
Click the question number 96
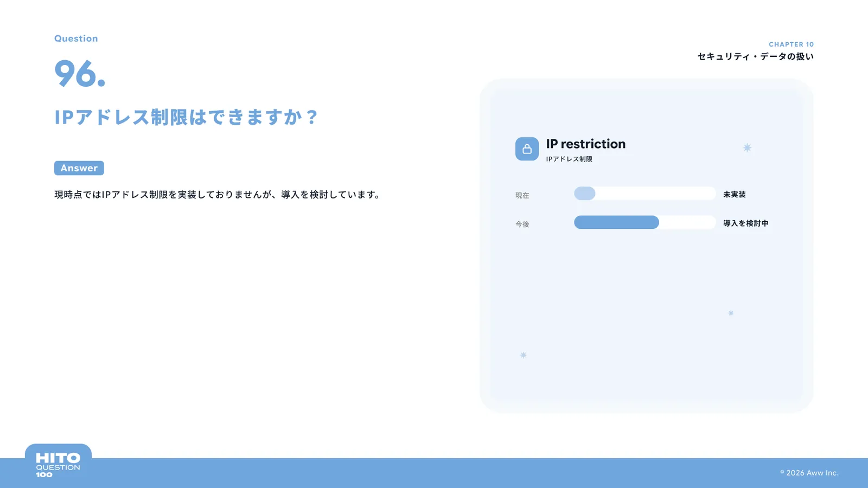click(x=80, y=73)
